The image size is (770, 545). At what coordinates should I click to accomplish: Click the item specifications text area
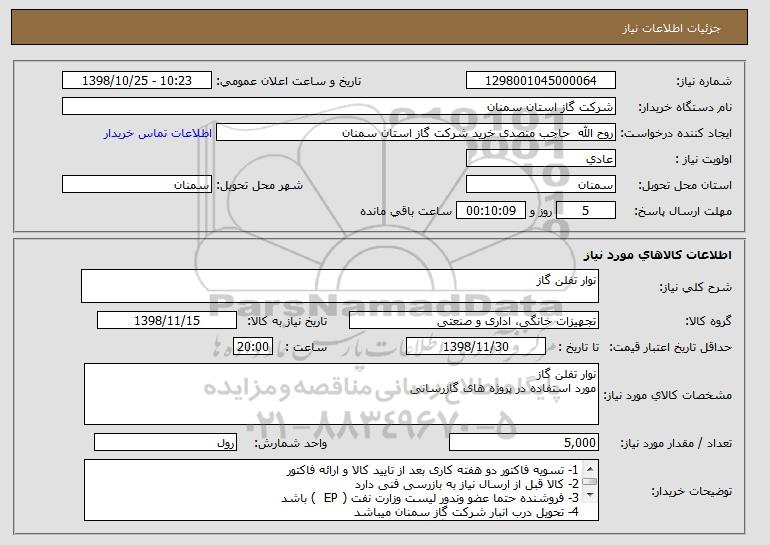click(341, 394)
